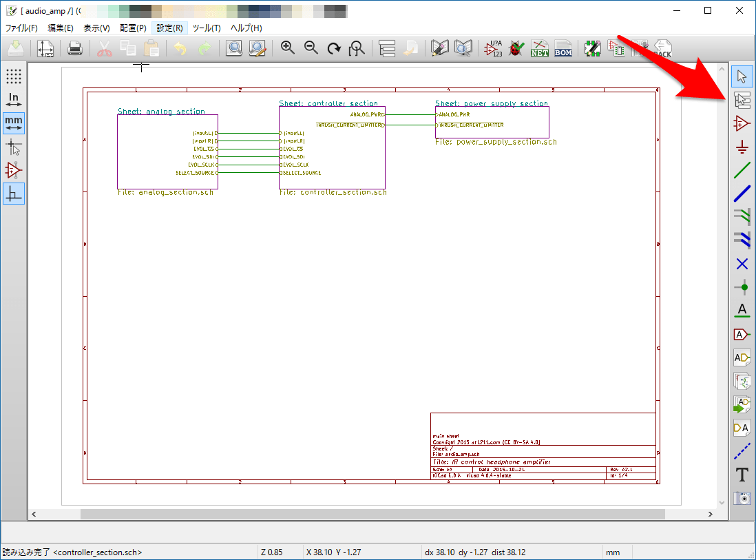The width and height of the screenshot is (756, 560).
Task: Click 'File: analog_section.sch' label
Action: click(x=165, y=192)
